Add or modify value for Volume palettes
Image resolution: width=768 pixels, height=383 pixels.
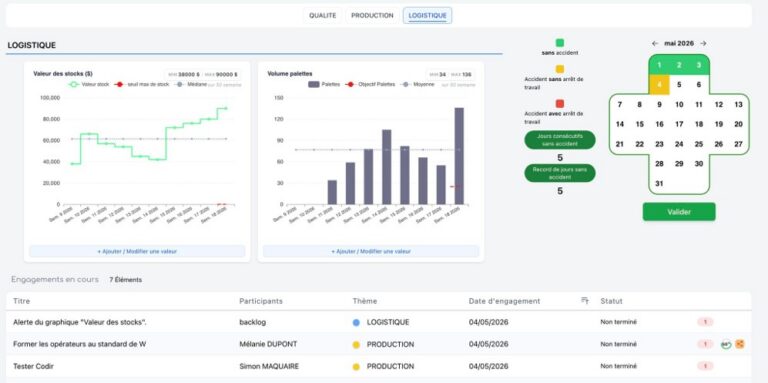(371, 251)
